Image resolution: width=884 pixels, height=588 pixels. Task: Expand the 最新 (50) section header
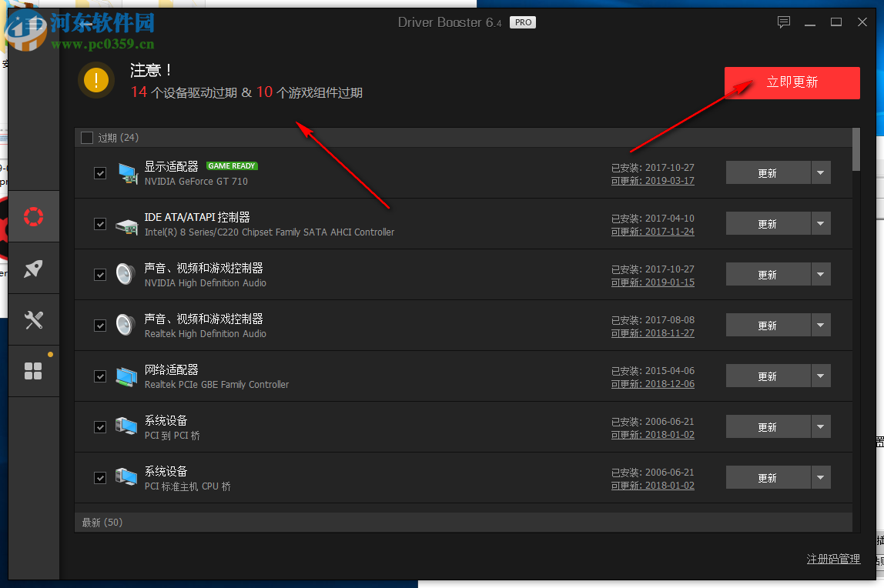(x=464, y=523)
